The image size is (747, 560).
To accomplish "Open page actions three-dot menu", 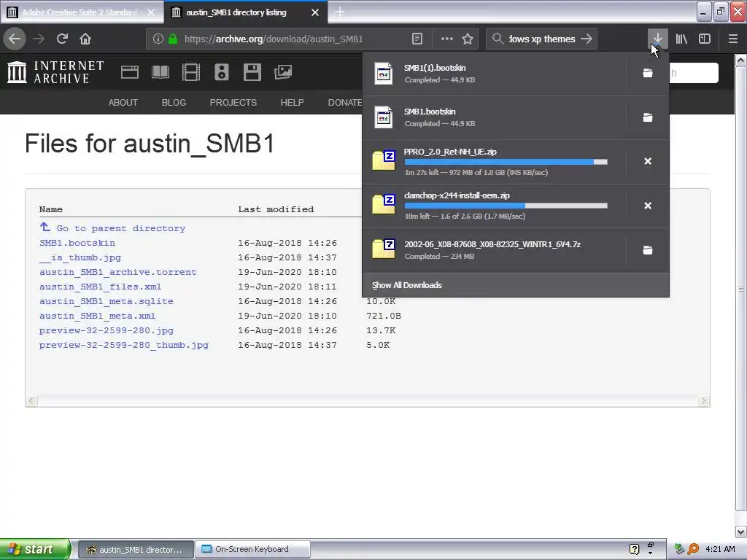I will (447, 39).
